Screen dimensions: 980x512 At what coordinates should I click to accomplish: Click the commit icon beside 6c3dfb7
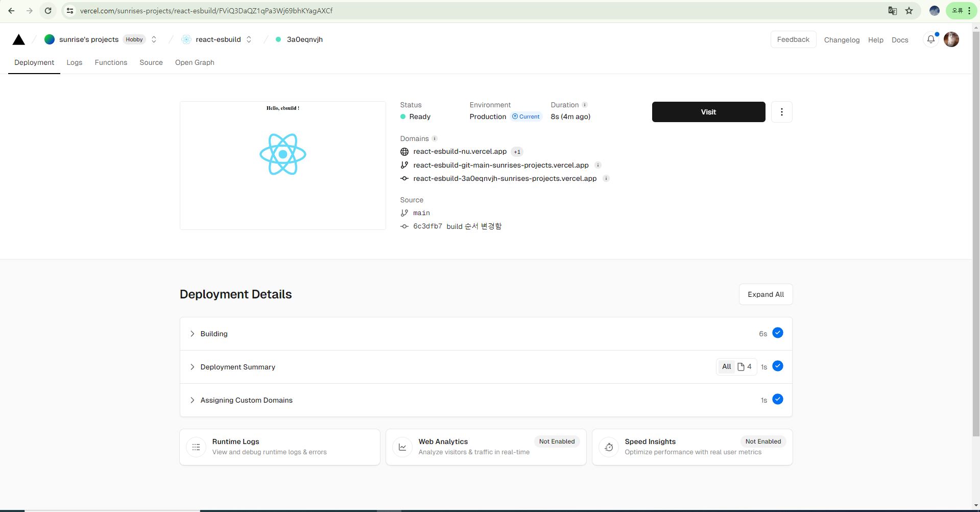[x=404, y=226]
